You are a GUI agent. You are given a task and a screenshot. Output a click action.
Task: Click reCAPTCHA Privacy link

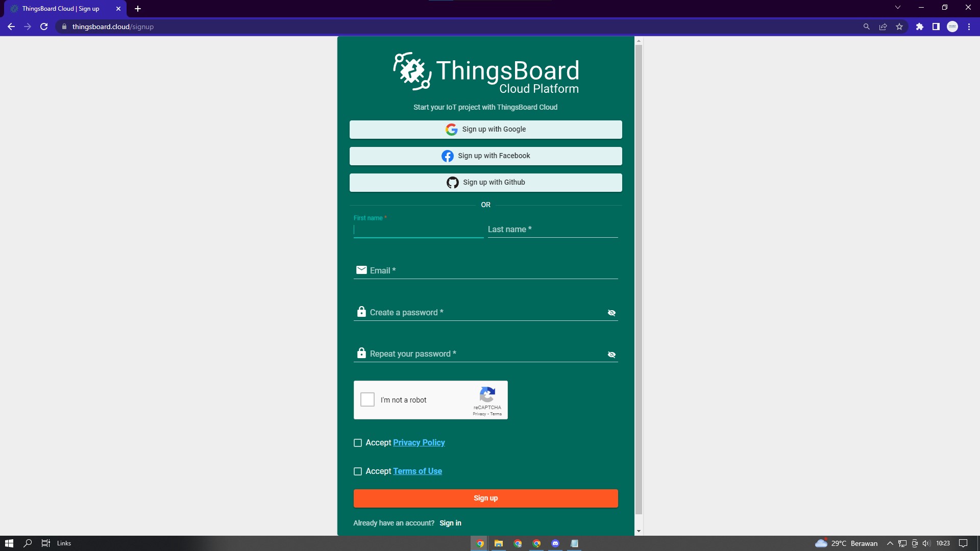point(479,414)
